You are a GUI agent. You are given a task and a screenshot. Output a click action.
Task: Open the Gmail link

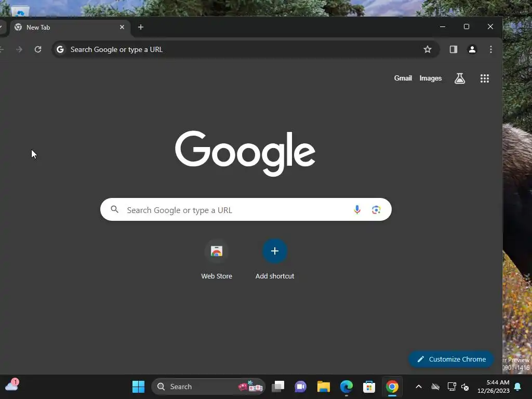tap(403, 78)
